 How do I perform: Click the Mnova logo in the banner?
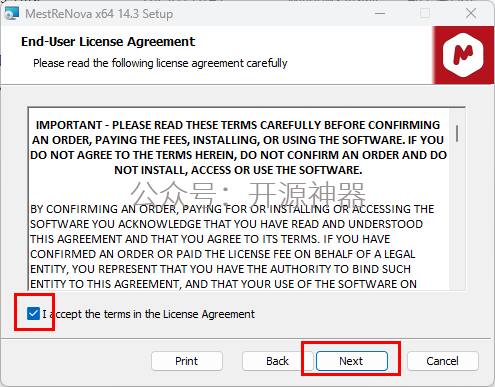tap(463, 55)
